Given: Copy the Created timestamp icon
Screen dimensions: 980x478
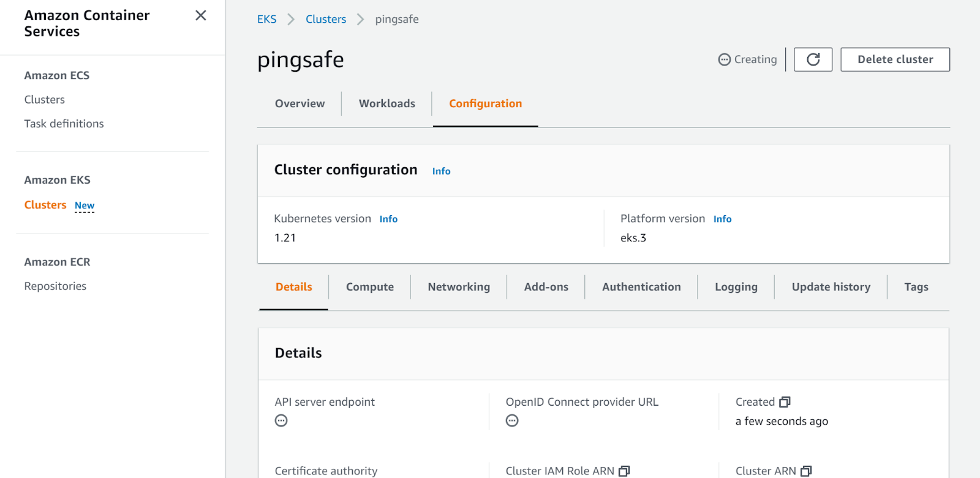Looking at the screenshot, I should [785, 402].
